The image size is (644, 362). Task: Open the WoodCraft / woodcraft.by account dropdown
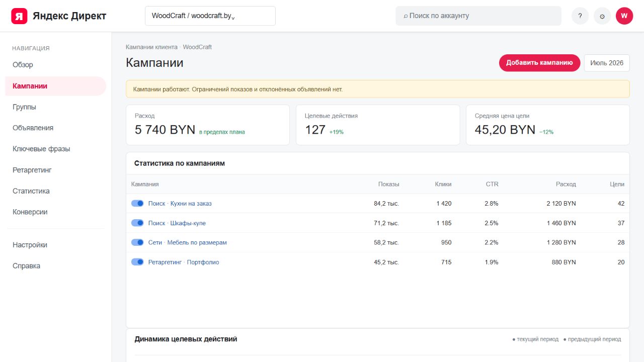pyautogui.click(x=210, y=16)
